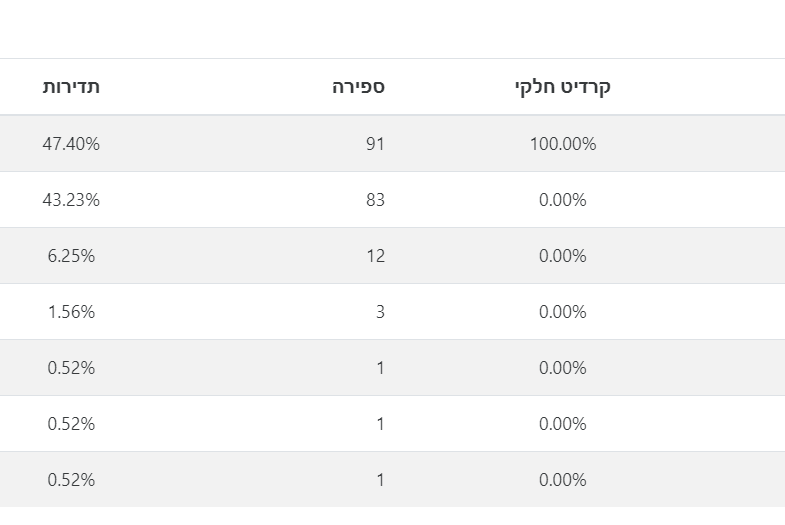The width and height of the screenshot is (785, 525).
Task: Click 0.00% partial credit in the 6.25% row
Action: [x=562, y=256]
